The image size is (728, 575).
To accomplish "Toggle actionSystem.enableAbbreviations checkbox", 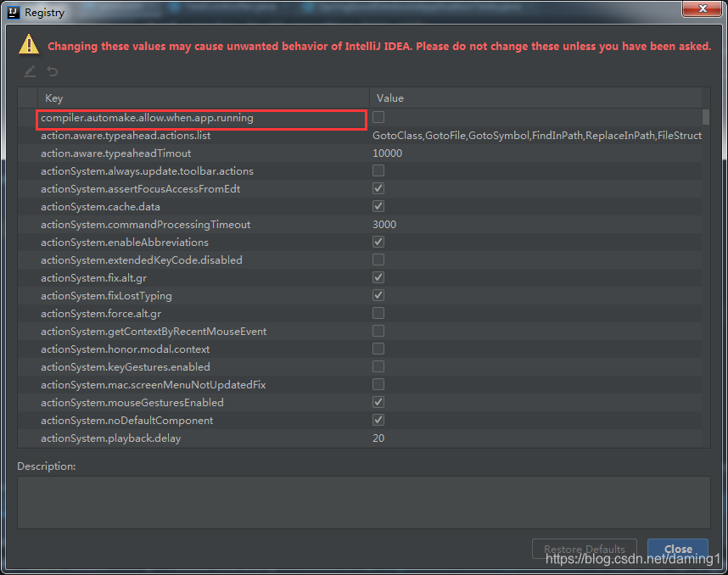I will (x=378, y=242).
